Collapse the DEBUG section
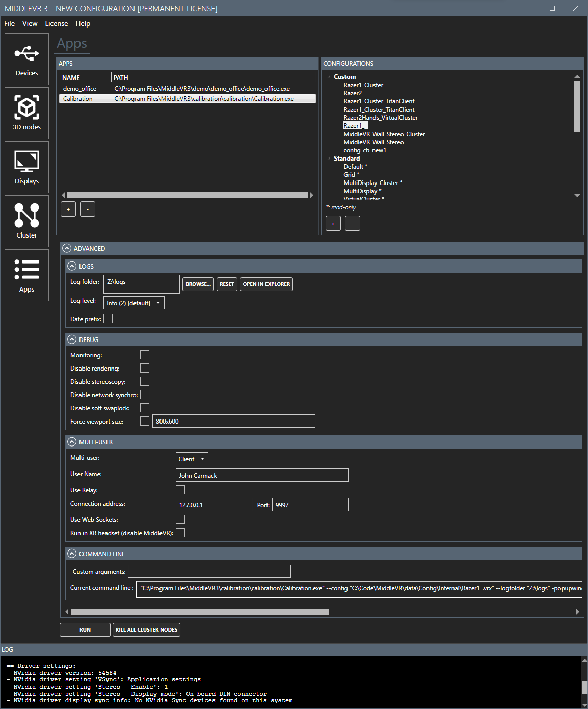The image size is (588, 709). click(x=72, y=339)
